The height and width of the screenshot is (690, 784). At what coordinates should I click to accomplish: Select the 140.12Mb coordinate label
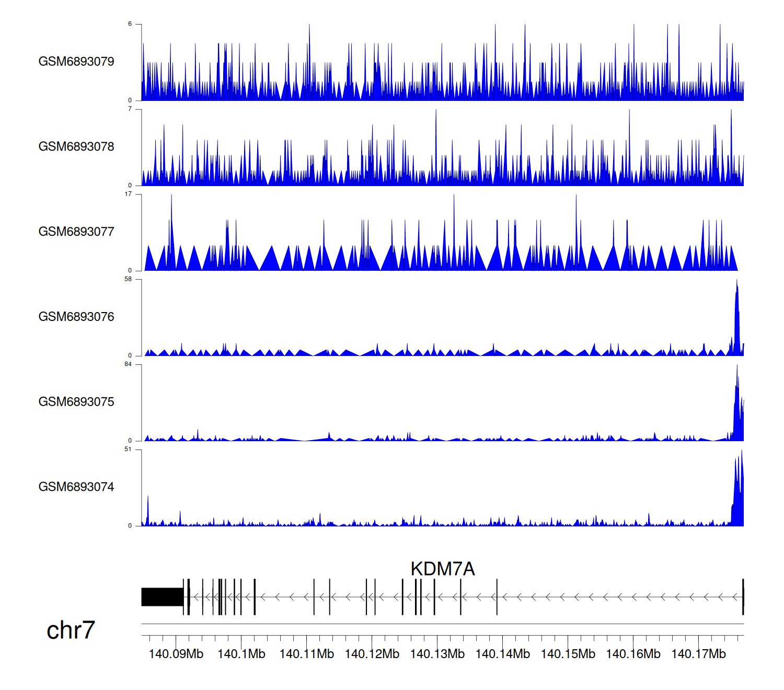(372, 654)
